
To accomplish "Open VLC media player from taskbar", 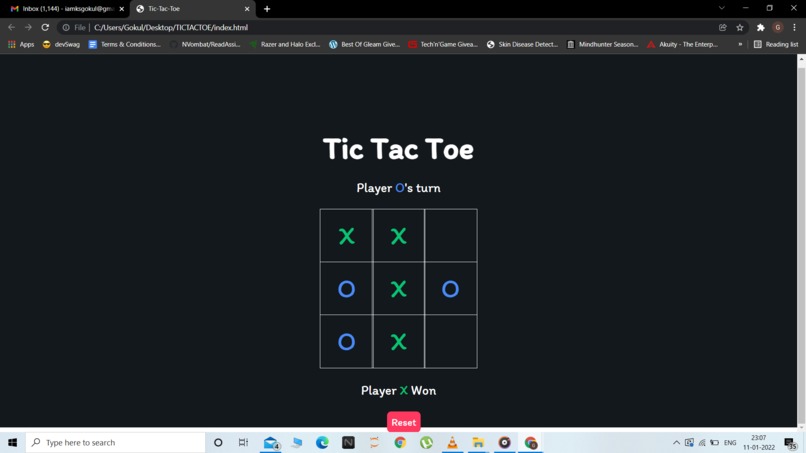I will (x=452, y=442).
